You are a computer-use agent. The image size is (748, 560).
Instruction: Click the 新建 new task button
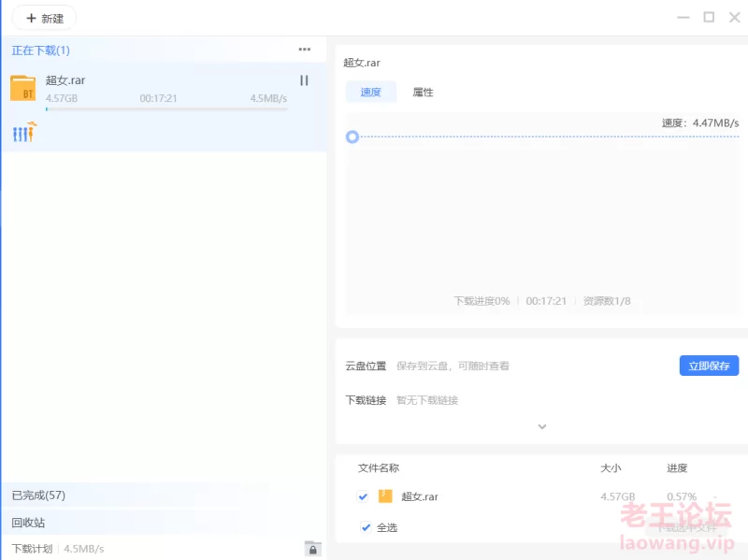45,18
